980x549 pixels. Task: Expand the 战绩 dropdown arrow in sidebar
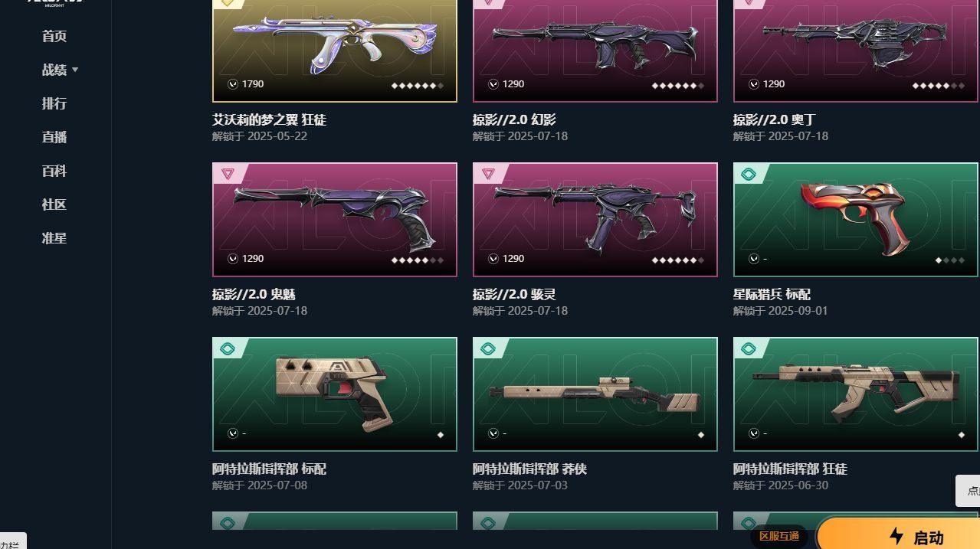75,70
